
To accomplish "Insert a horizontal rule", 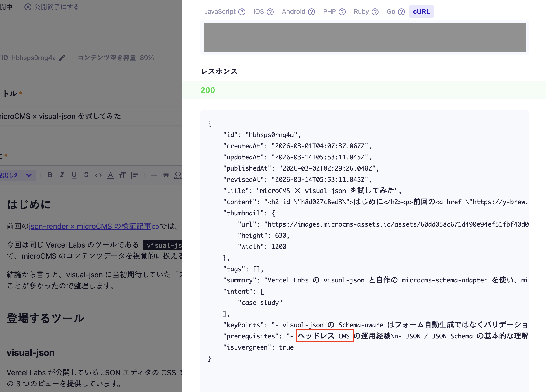I will [154, 175].
